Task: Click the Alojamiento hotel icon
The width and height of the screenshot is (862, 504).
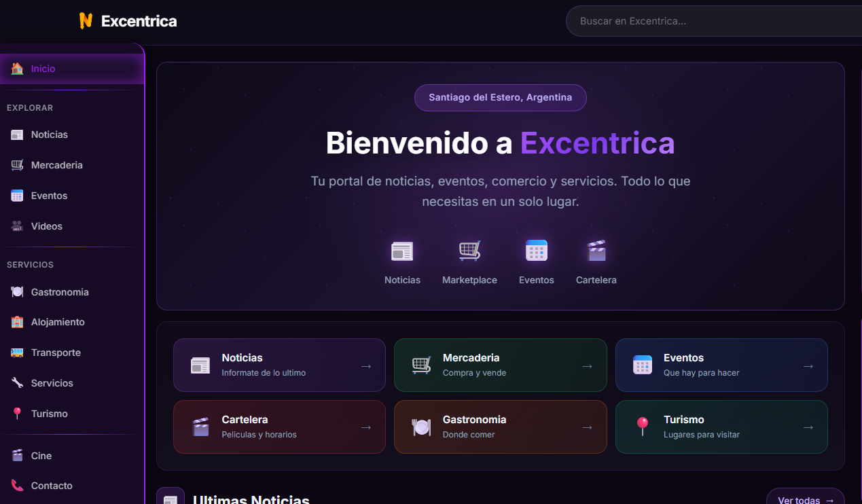Action: coord(16,322)
